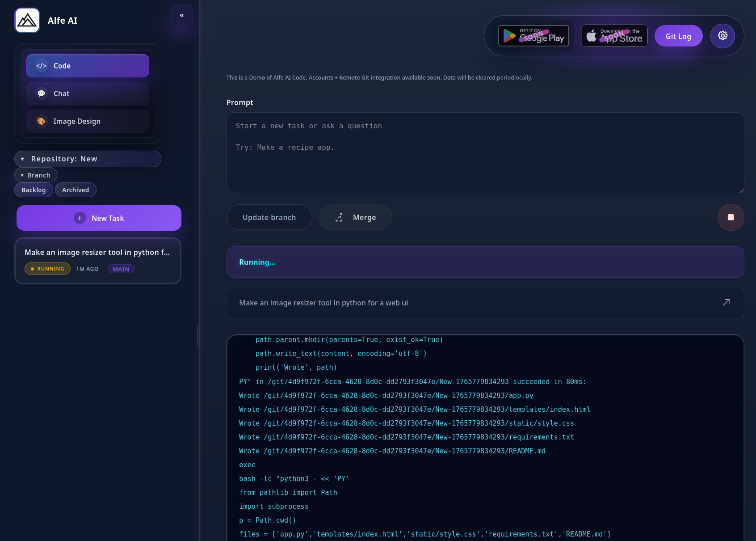Open the Chat section
Image resolution: width=756 pixels, height=541 pixels.
coord(87,93)
